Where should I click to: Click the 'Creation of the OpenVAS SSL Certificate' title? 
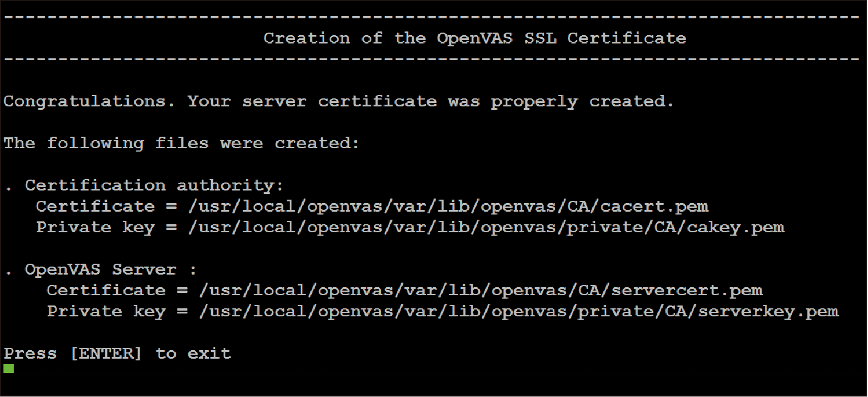tap(475, 38)
